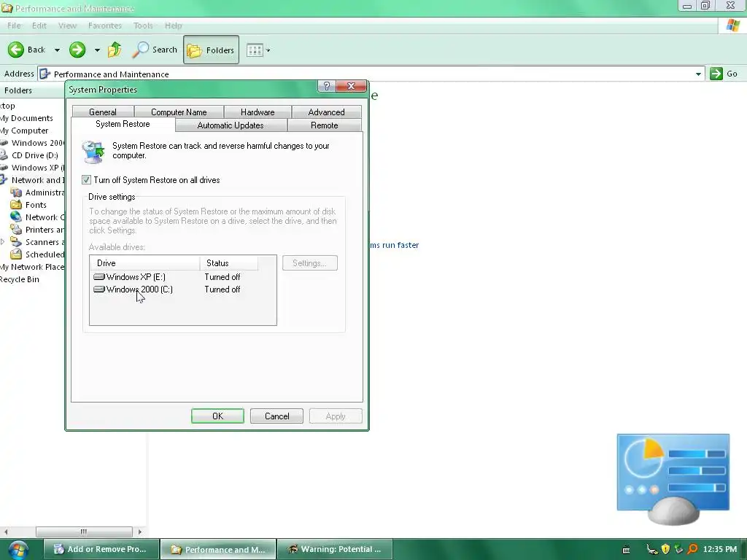Open the Tools menu
Viewport: 747px width, 560px height.
(x=143, y=26)
